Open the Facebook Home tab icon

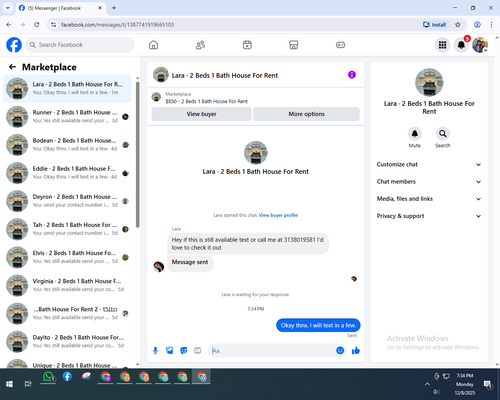tap(153, 45)
